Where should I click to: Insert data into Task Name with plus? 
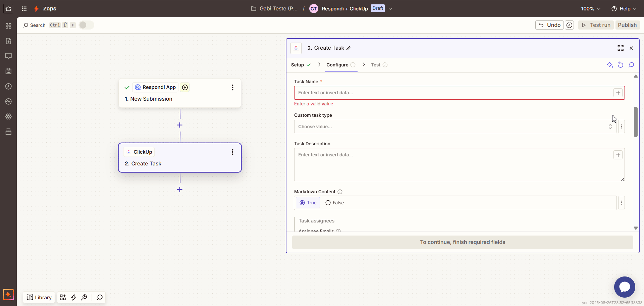pos(618,93)
